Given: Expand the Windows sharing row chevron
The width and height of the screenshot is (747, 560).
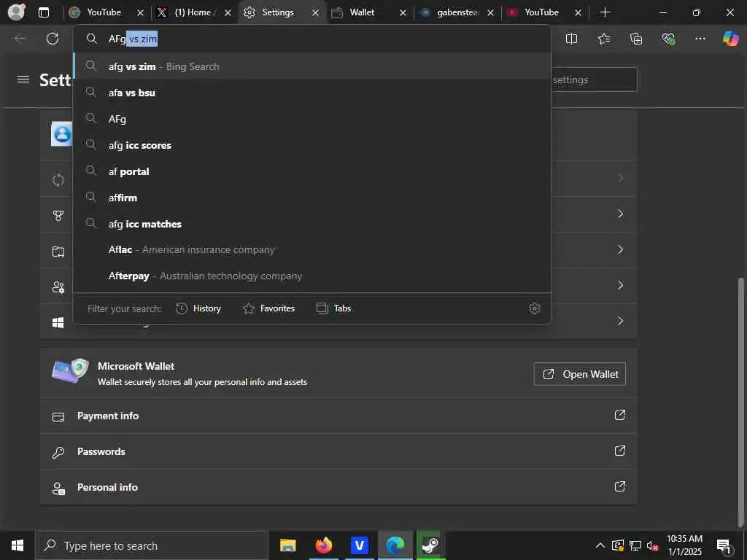Looking at the screenshot, I should (620, 321).
